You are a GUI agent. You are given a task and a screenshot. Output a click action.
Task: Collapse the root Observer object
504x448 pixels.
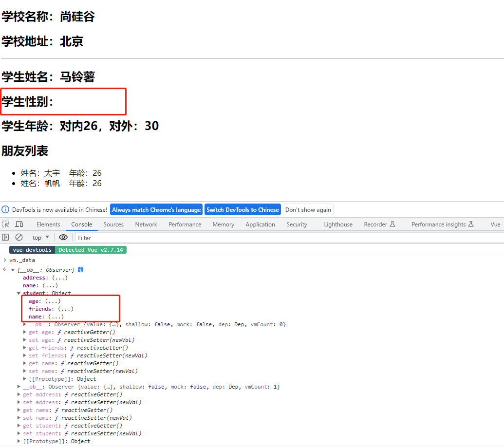tap(13, 270)
